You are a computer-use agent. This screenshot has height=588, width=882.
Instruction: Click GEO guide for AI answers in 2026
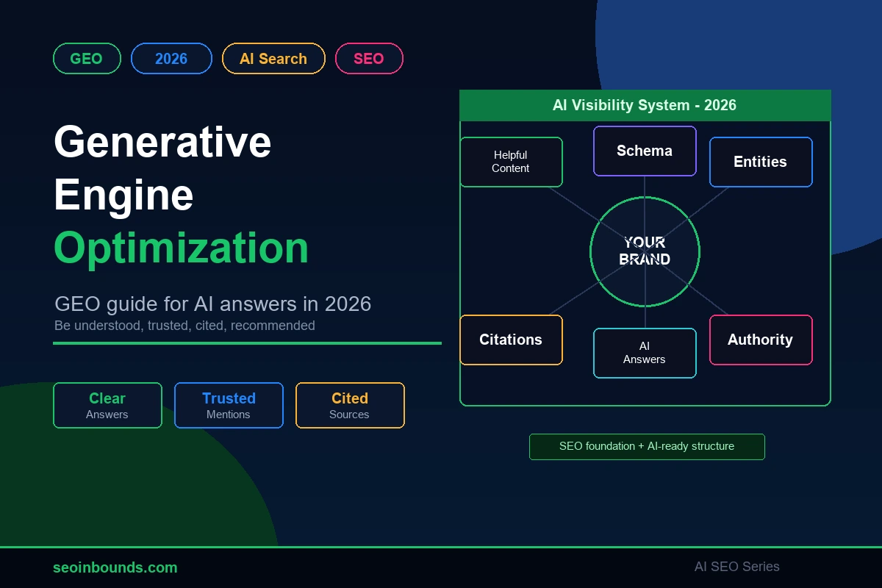coord(213,304)
